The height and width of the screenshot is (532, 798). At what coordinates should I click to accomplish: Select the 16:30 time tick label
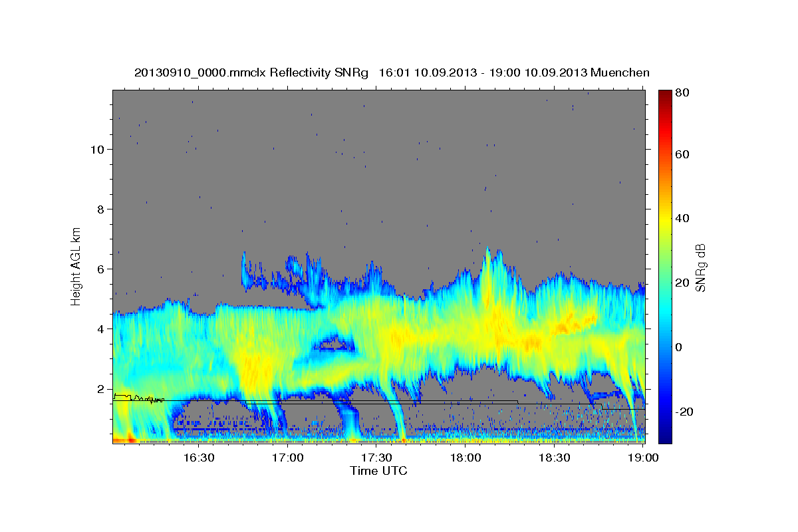pos(198,458)
